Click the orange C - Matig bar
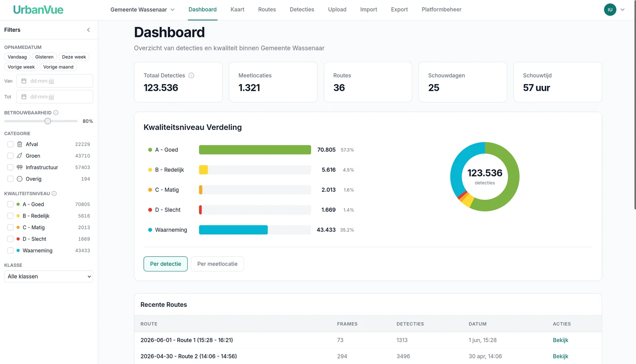The image size is (636, 364). (x=201, y=190)
